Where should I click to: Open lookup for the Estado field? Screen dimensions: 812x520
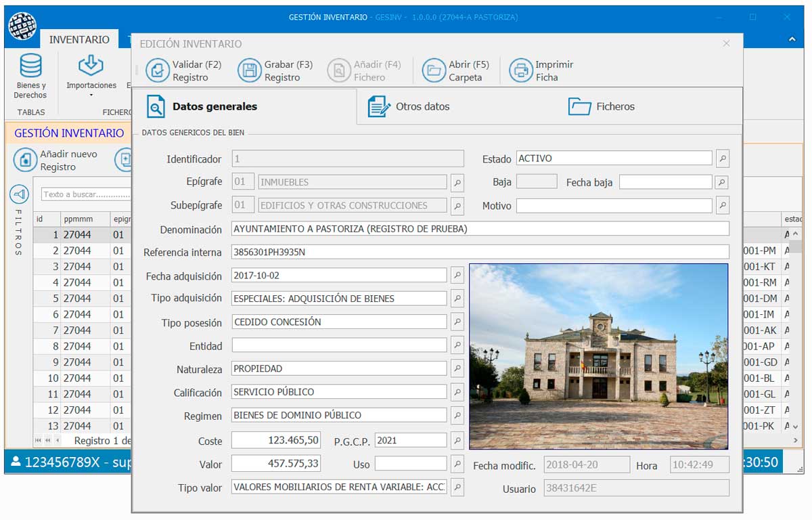point(723,158)
